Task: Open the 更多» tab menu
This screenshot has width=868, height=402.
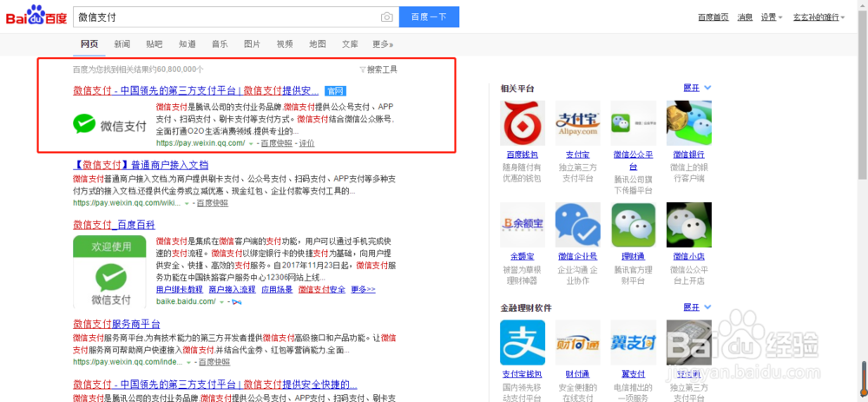Action: 383,44
